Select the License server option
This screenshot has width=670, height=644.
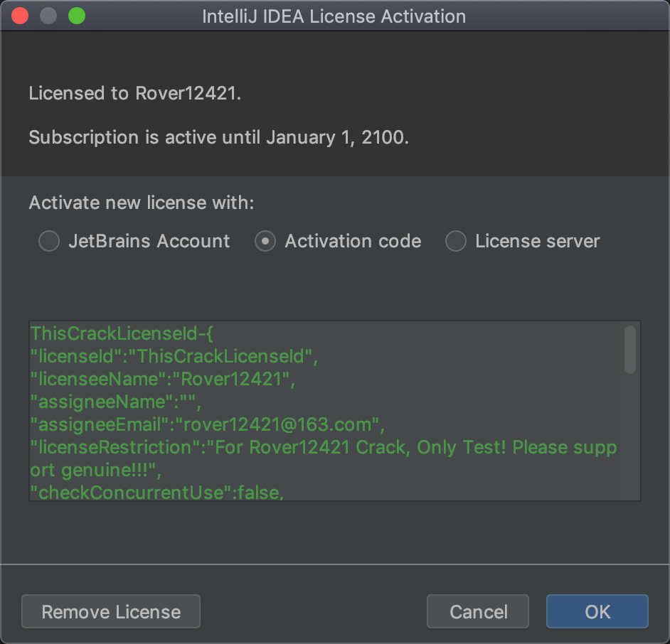click(455, 241)
